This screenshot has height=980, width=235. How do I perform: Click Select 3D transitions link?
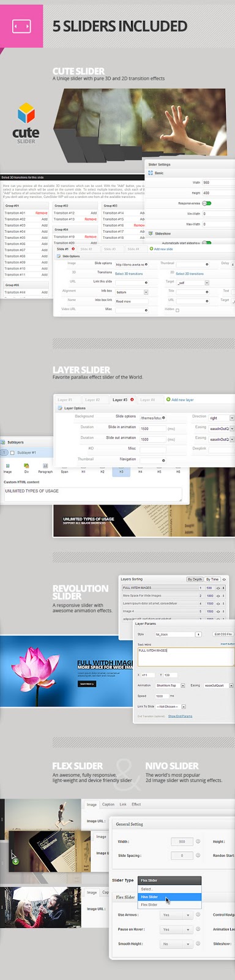(129, 273)
